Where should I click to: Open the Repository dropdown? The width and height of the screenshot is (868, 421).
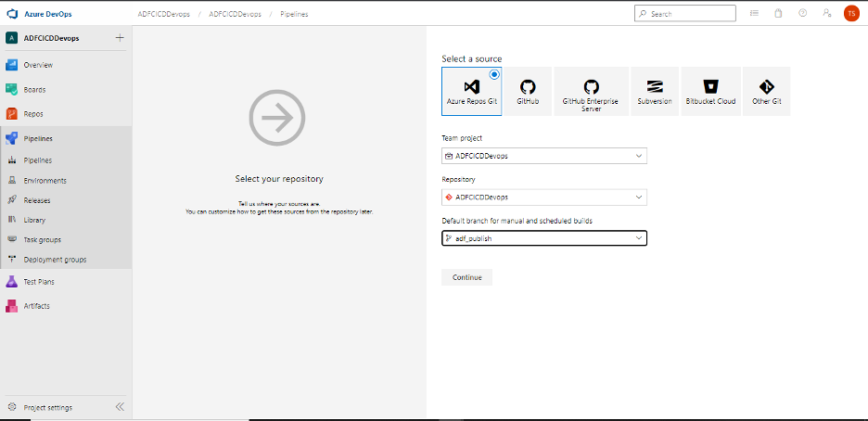pos(544,197)
